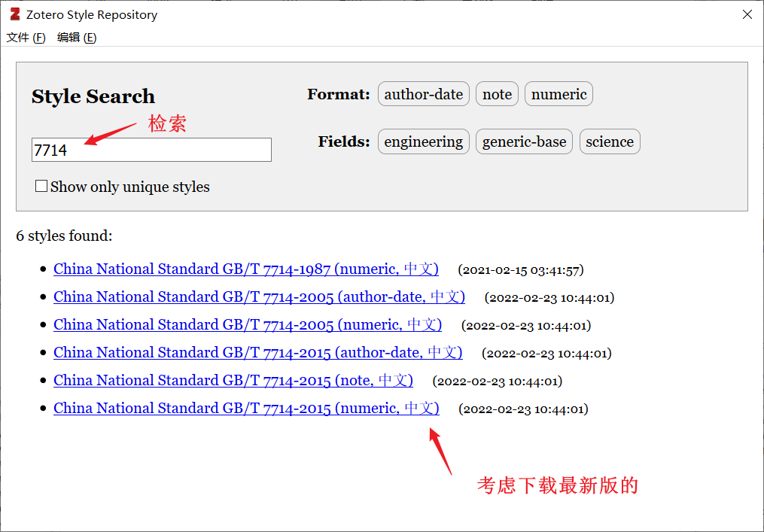This screenshot has height=532, width=764.
Task: Click the Style Search heading
Action: 93,96
